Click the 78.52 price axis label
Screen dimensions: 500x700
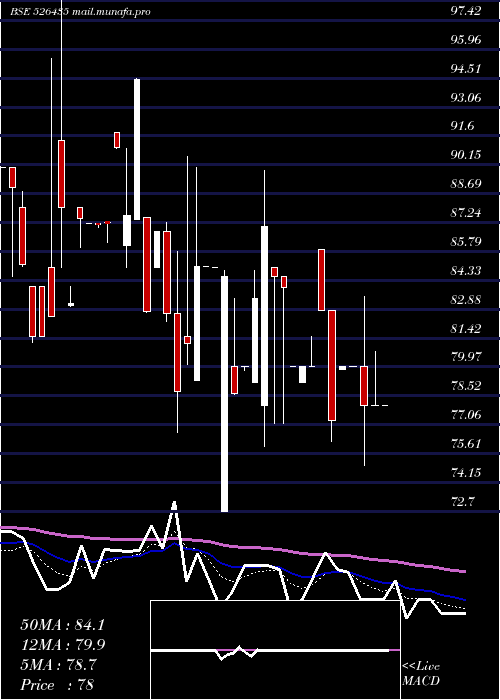click(x=466, y=386)
